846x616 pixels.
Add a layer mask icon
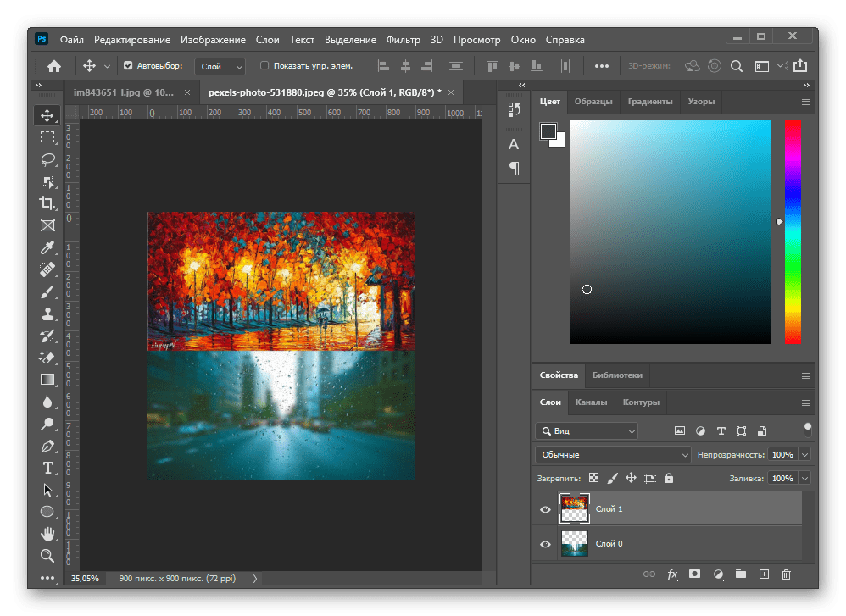(694, 574)
